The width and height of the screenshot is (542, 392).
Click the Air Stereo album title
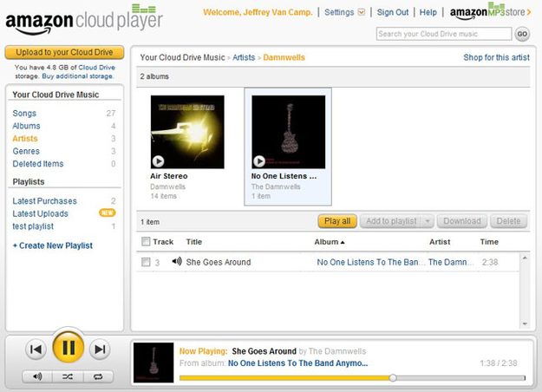pyautogui.click(x=169, y=176)
